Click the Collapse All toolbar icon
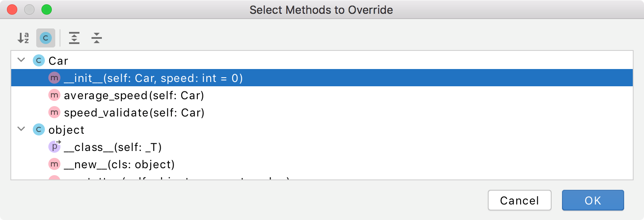644x220 pixels. coord(97,38)
